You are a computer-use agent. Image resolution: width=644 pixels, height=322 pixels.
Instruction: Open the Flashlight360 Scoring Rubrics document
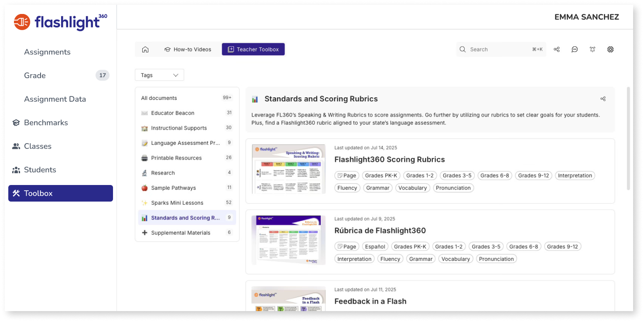(x=390, y=159)
